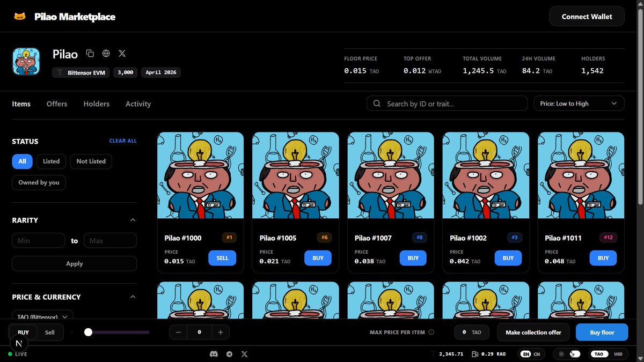This screenshot has height=362, width=644.
Task: Apply the rarity range filter
Action: [75, 264]
